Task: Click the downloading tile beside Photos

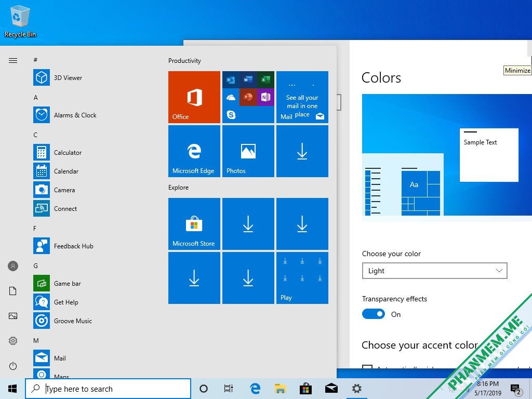Action: tap(302, 151)
